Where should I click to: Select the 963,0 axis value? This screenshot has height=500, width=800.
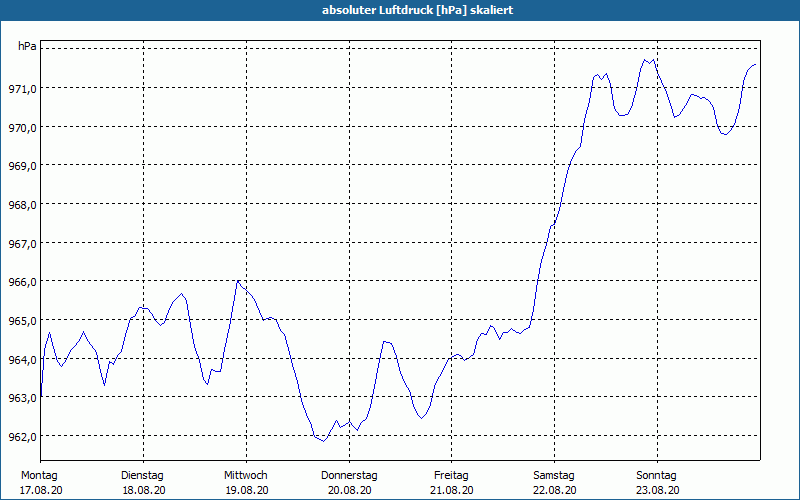[x=22, y=398]
